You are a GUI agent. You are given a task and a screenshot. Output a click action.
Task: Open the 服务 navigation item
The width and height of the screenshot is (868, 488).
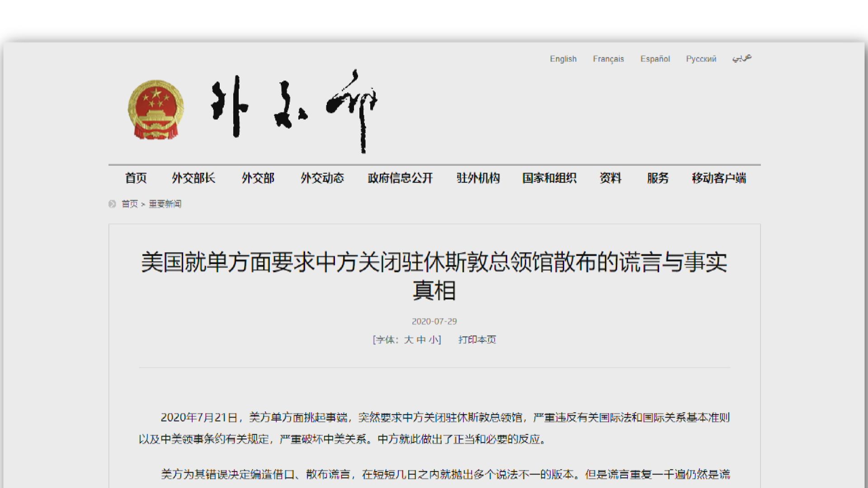(657, 178)
